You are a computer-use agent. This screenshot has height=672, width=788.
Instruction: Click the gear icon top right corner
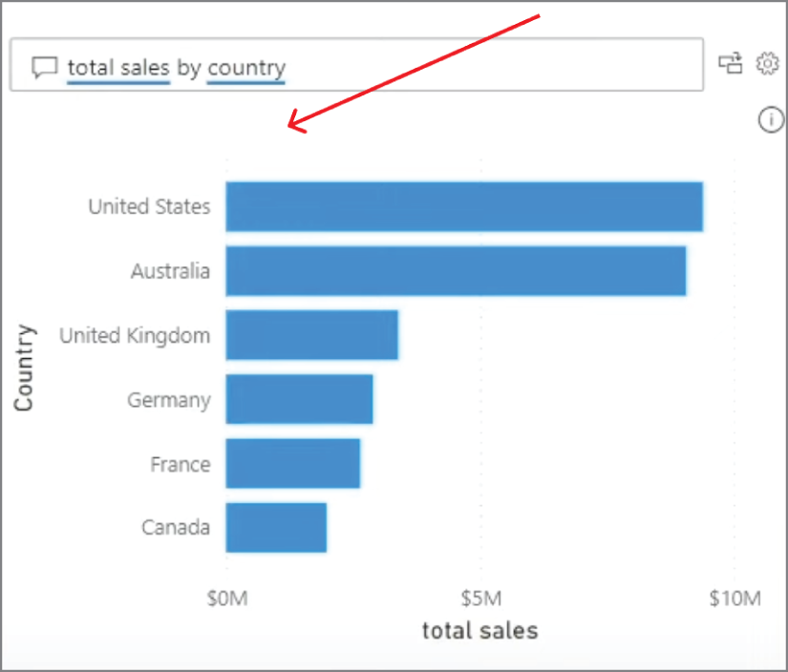pos(768,63)
